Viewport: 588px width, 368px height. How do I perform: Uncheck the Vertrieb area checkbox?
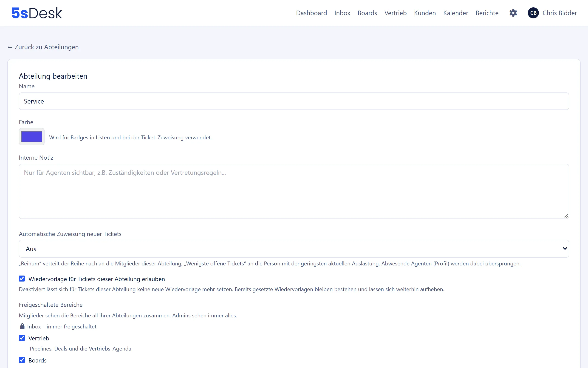click(22, 338)
